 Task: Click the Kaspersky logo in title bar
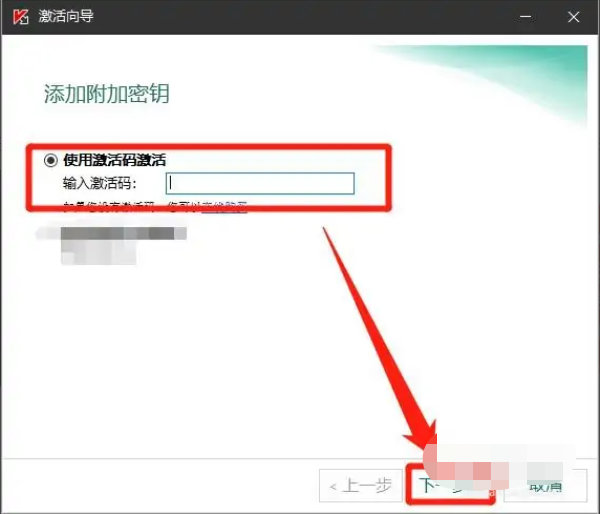pyautogui.click(x=18, y=17)
